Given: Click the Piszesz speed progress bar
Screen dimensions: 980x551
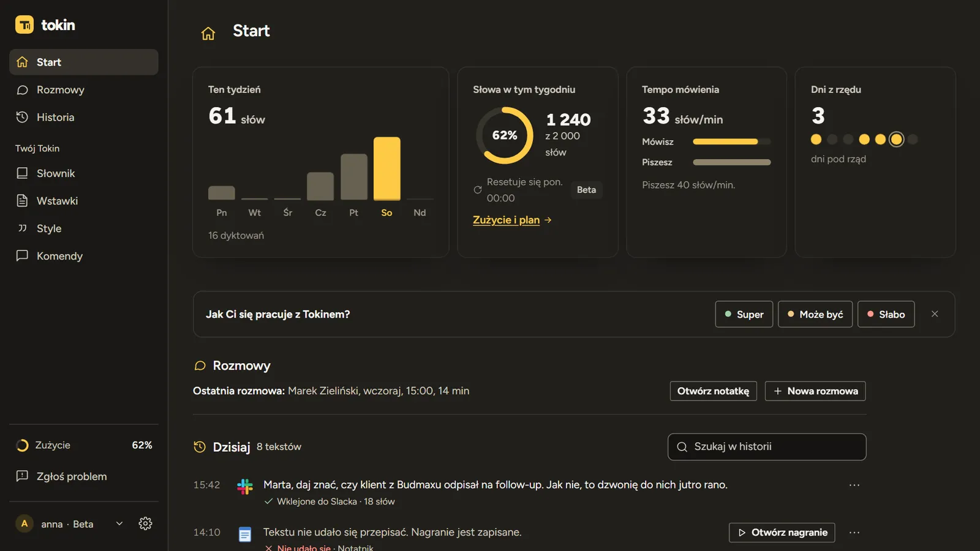Looking at the screenshot, I should (732, 162).
